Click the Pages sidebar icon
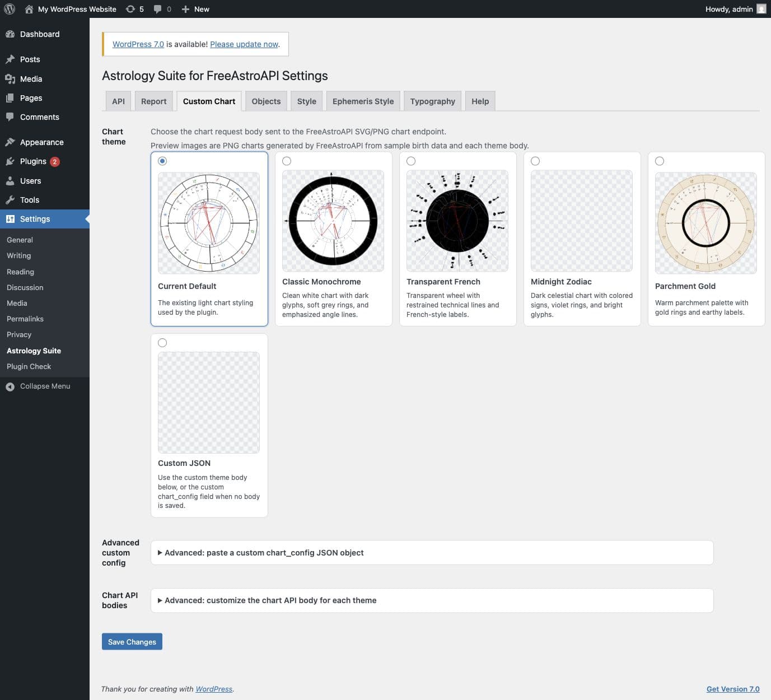 pos(10,98)
